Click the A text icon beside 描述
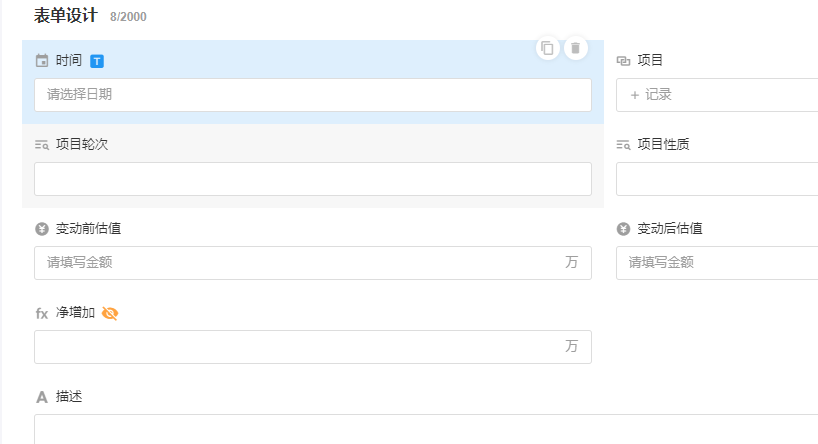Screen dimensions: 818x444 click(x=42, y=397)
